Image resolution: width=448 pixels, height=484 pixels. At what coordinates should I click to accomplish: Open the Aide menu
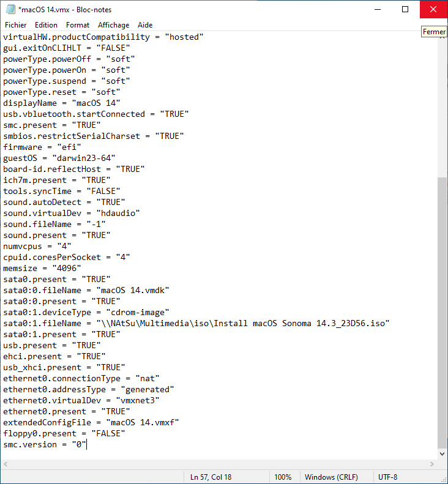click(x=145, y=25)
